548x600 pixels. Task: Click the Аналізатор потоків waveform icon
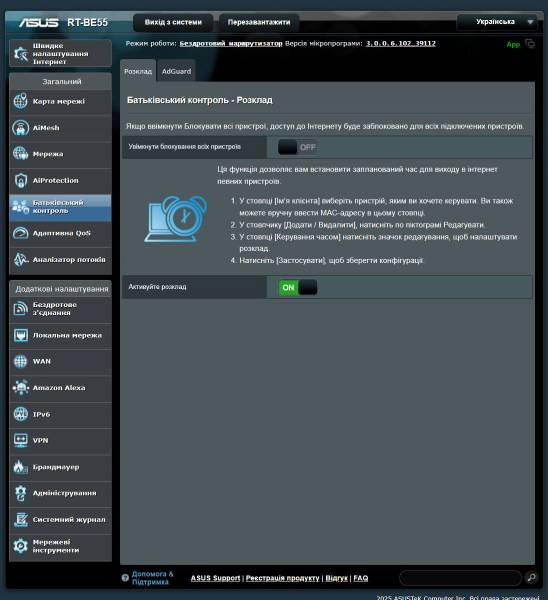coord(21,259)
